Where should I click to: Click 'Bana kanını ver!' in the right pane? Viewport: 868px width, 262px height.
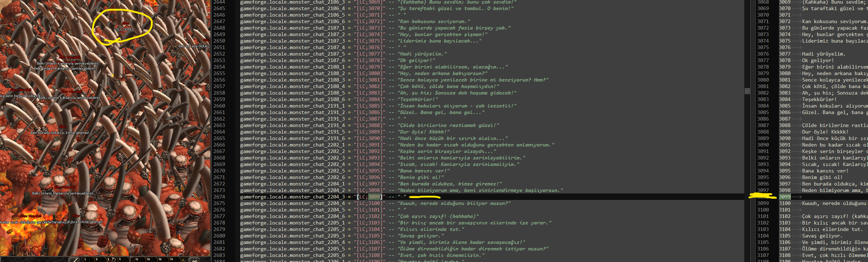tap(825, 171)
